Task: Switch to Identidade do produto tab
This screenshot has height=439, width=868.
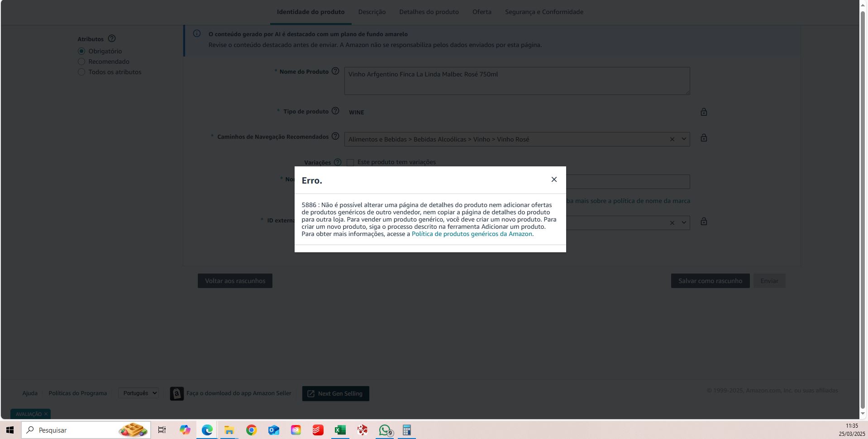Action: point(310,12)
